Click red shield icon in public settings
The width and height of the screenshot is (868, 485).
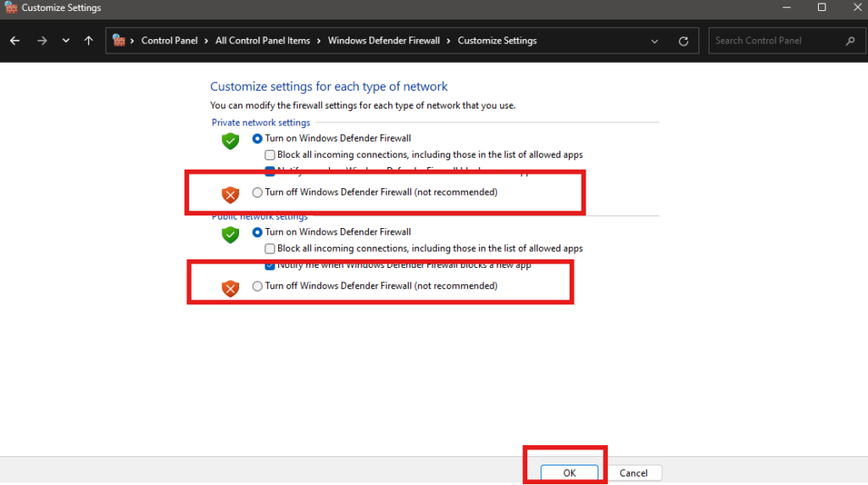tap(231, 288)
